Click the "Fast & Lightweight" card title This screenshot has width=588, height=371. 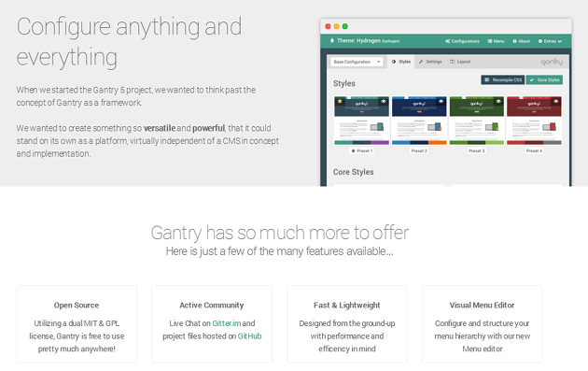point(347,306)
